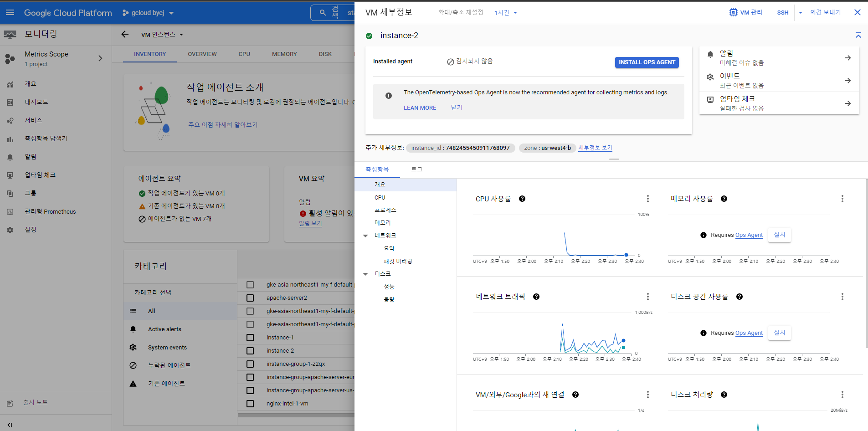Go back with the left arrow icon

click(125, 34)
